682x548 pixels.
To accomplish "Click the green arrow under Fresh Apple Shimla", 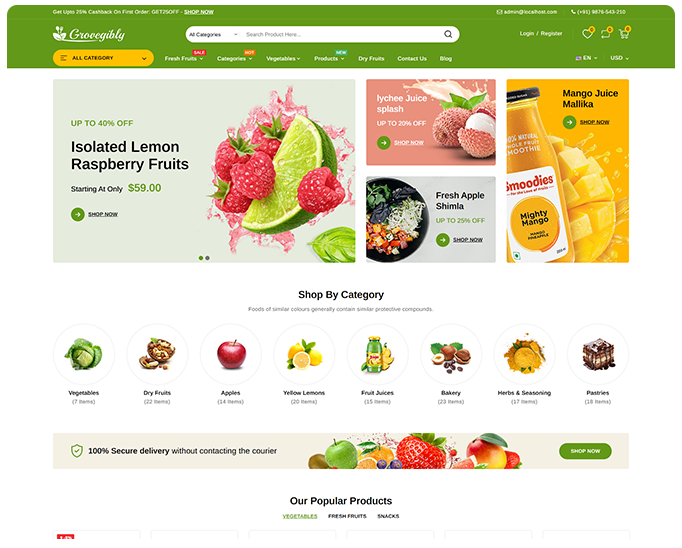I will [443, 240].
